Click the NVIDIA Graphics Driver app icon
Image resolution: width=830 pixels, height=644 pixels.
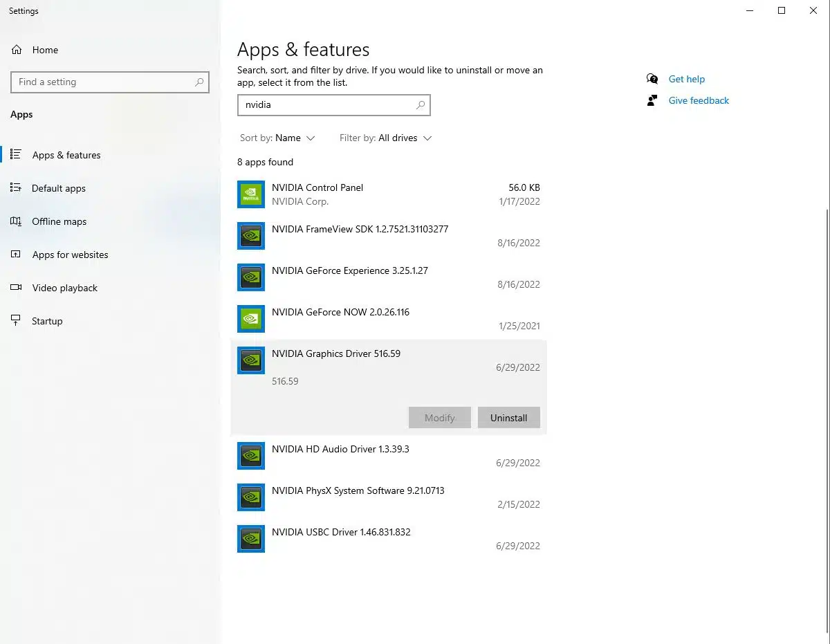(x=250, y=360)
